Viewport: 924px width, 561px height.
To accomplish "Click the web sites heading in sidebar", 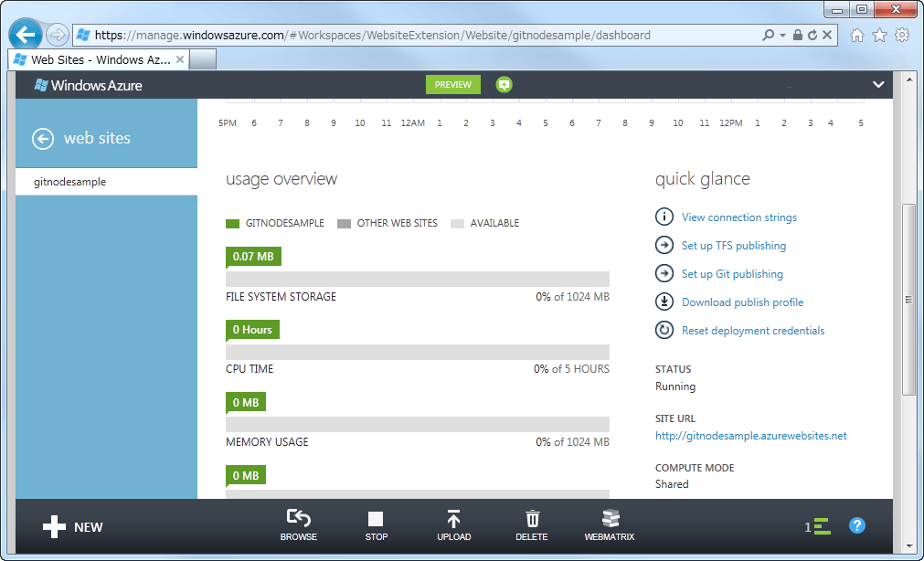I will [97, 138].
